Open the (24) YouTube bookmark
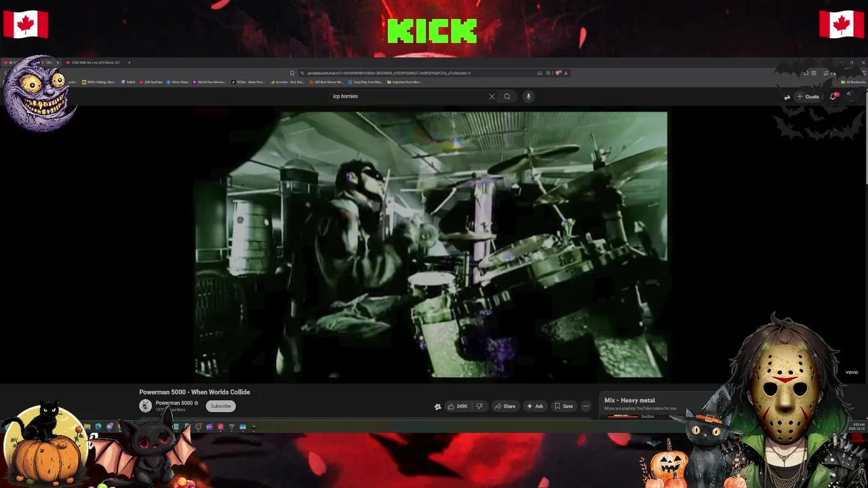Viewport: 868px width, 488px height. [x=151, y=82]
